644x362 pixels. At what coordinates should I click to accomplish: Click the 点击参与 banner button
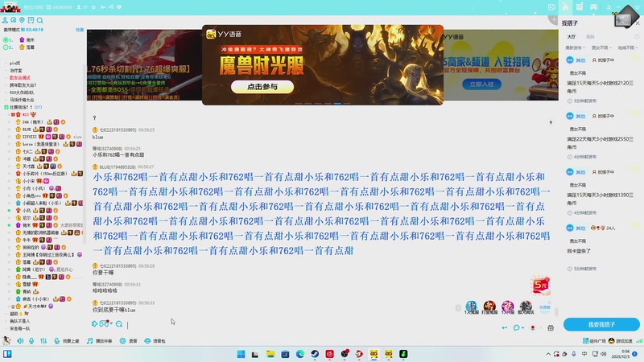click(x=262, y=87)
